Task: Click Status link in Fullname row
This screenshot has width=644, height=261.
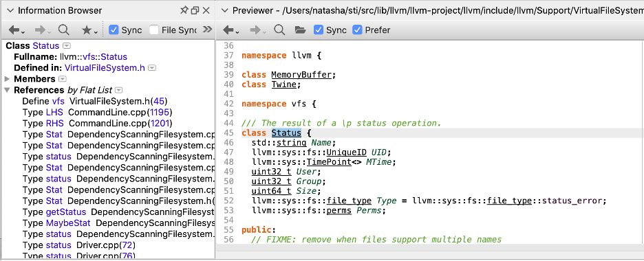Action: click(114, 57)
